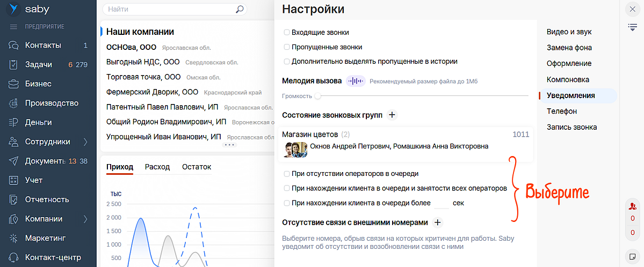This screenshot has width=644, height=267.
Task: Add a call group state with plus
Action: [x=392, y=115]
